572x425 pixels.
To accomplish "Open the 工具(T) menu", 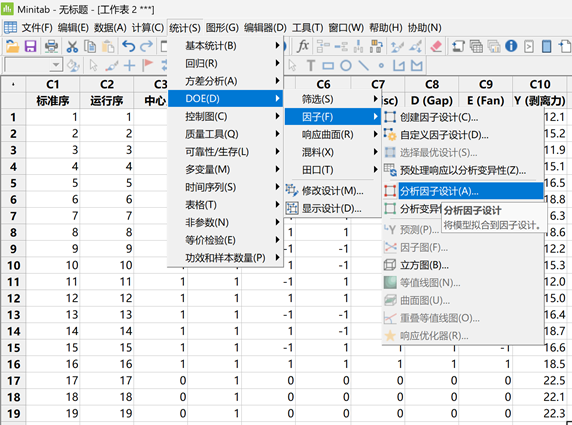I will (308, 28).
